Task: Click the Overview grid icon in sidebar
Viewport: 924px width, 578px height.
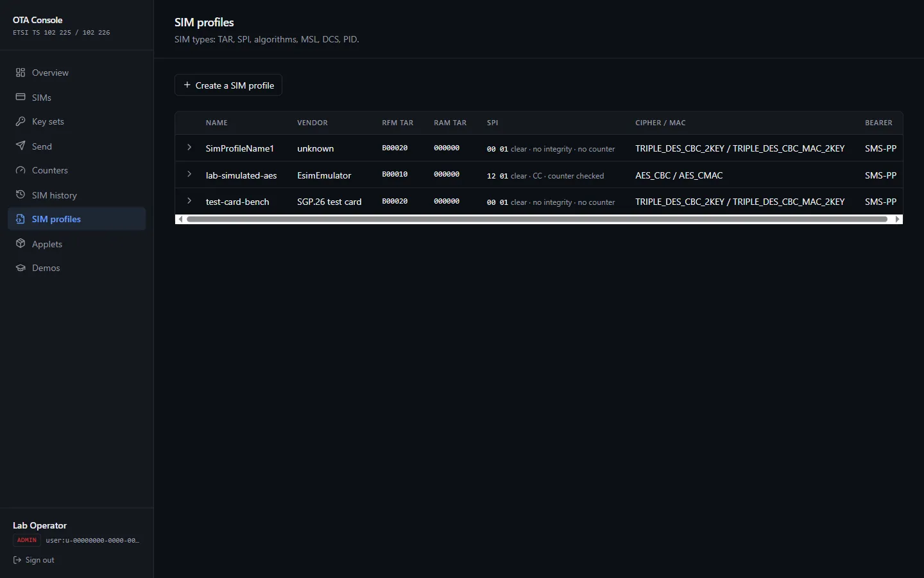Action: pos(21,73)
